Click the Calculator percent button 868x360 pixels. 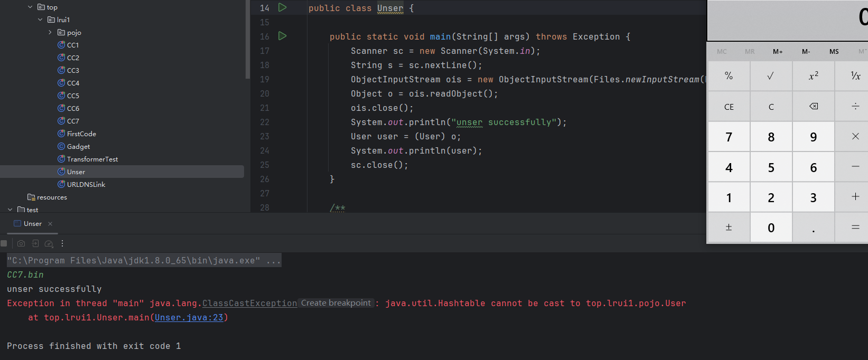tap(729, 76)
